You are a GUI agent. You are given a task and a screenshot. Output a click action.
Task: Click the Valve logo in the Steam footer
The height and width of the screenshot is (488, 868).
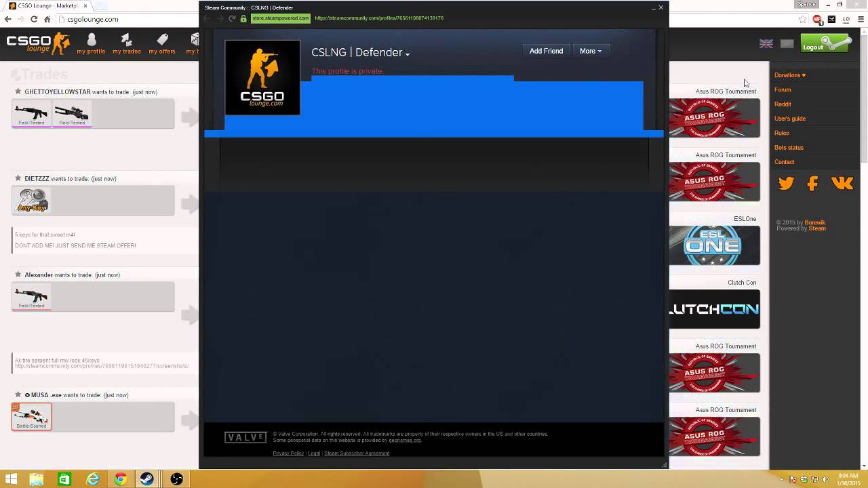pyautogui.click(x=245, y=438)
